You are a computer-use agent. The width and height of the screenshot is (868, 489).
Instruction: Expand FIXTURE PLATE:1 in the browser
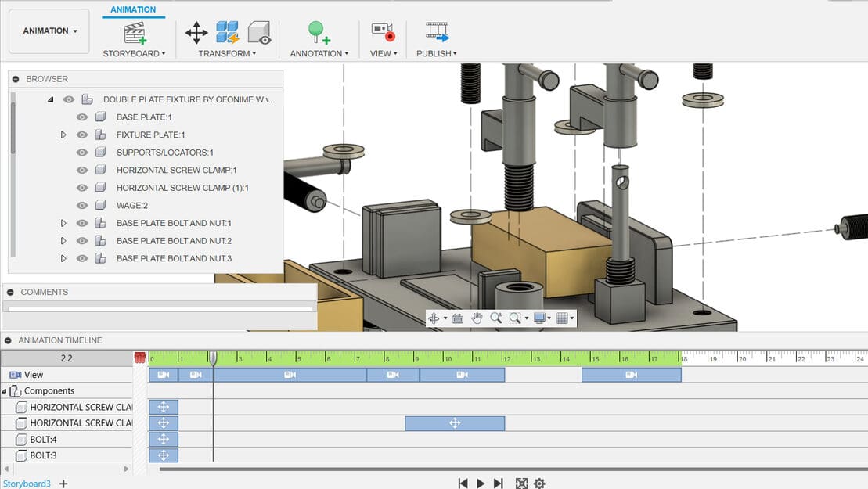[x=64, y=134]
